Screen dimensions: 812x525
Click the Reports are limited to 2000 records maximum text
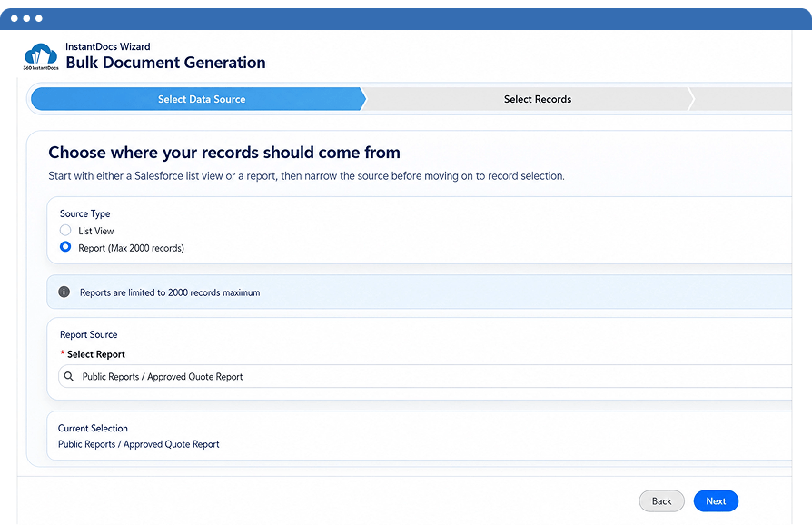click(170, 292)
